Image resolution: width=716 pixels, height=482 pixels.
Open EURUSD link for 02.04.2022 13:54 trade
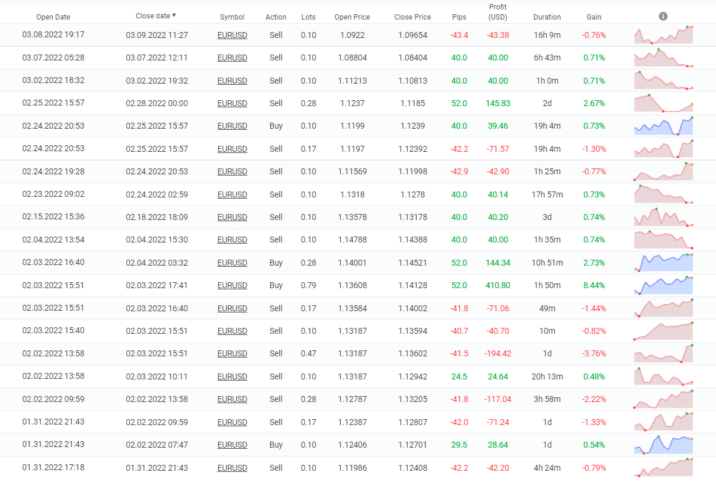pos(232,240)
